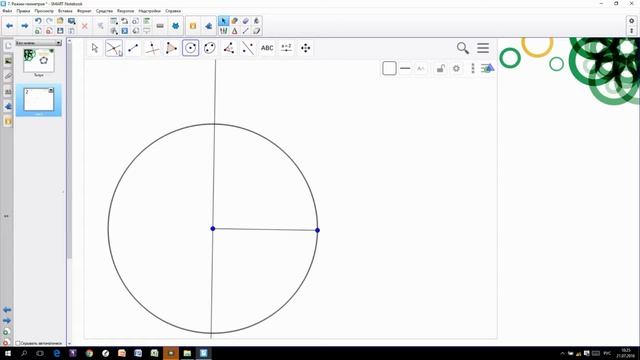This screenshot has height=360, width=640.
Task: Select the GeoGebra Segment line tool
Action: coord(133,48)
